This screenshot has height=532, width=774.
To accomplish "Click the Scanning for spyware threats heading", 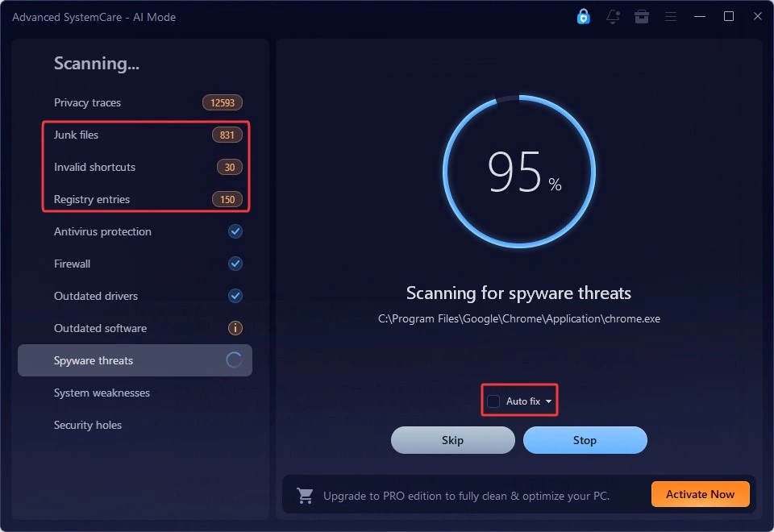I will [518, 293].
